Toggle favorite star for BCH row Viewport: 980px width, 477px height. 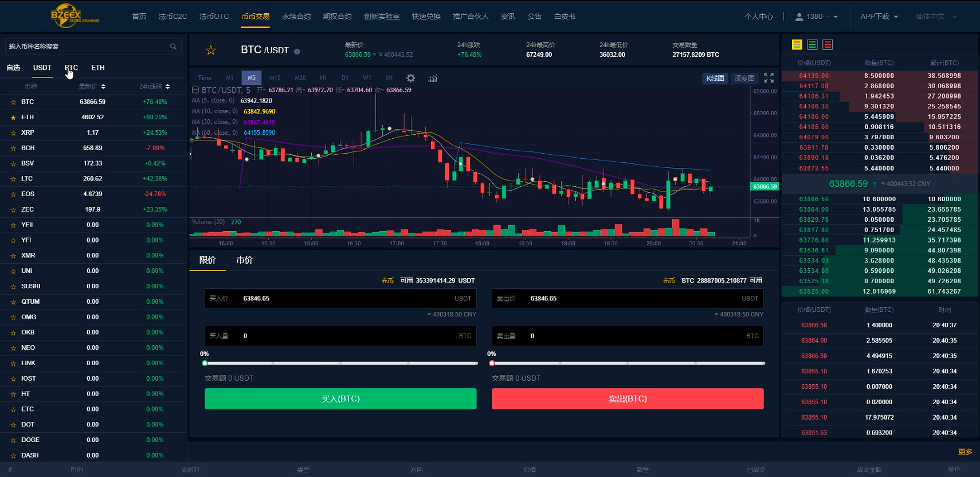point(13,148)
